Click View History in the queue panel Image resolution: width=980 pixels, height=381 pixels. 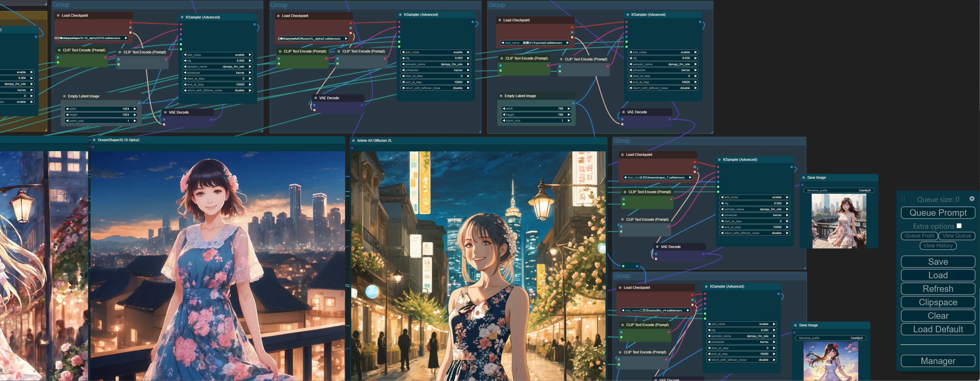click(938, 245)
